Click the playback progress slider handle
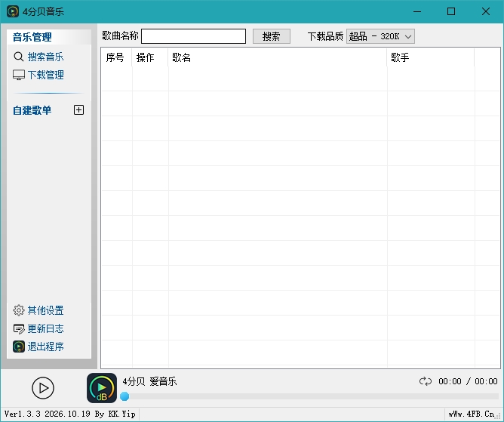This screenshot has width=504, height=422. [124, 396]
